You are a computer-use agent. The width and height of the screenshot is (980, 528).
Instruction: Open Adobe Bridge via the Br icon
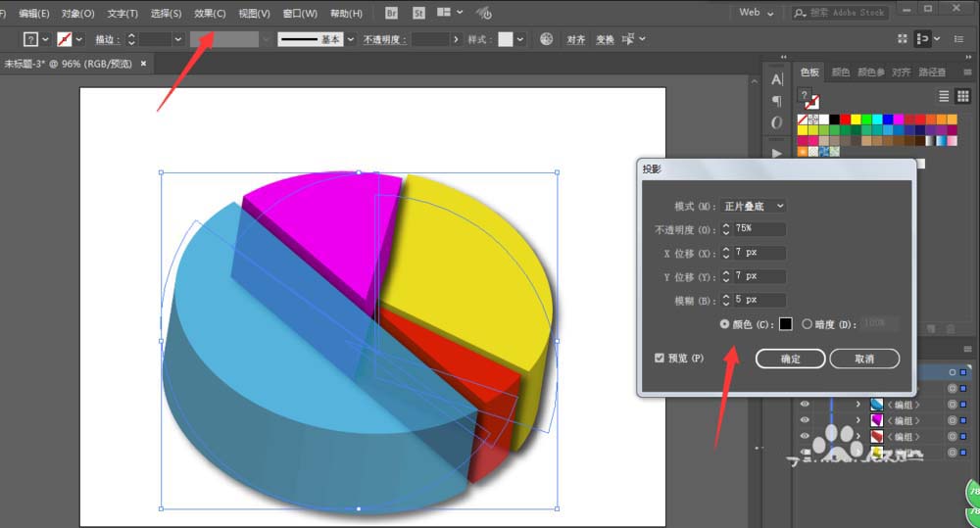pos(391,13)
